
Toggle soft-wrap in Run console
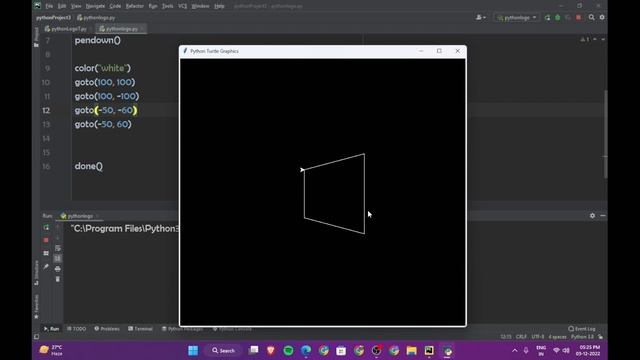[x=58, y=248]
